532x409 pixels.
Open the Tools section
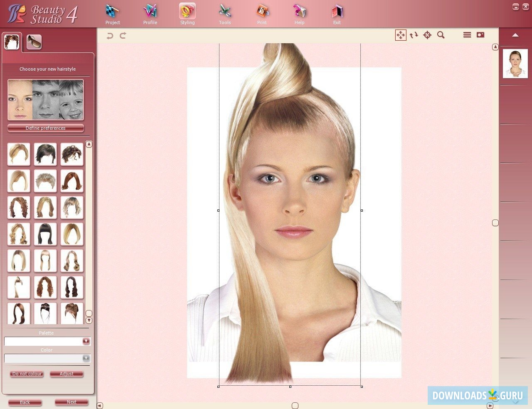tap(225, 15)
